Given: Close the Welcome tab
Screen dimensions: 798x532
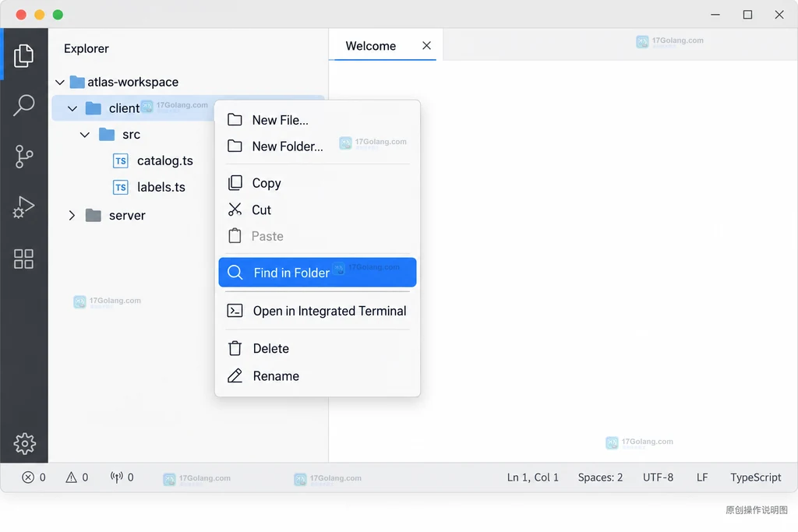Looking at the screenshot, I should click(x=426, y=46).
